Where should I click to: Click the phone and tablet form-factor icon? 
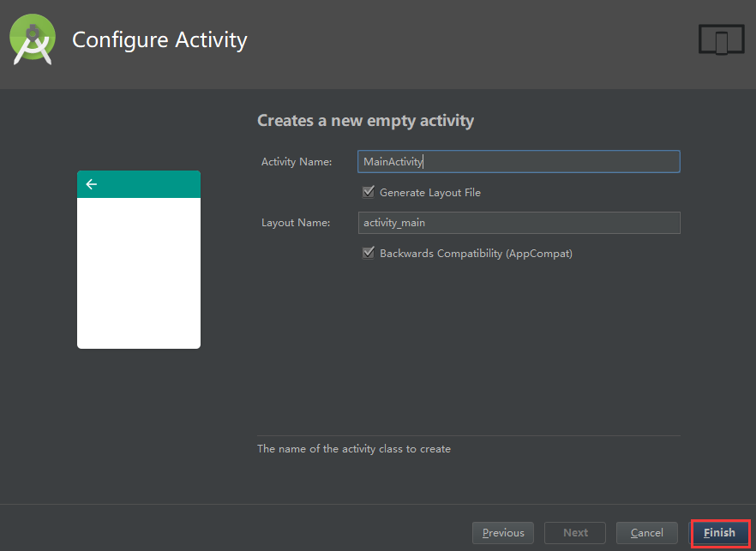(722, 40)
